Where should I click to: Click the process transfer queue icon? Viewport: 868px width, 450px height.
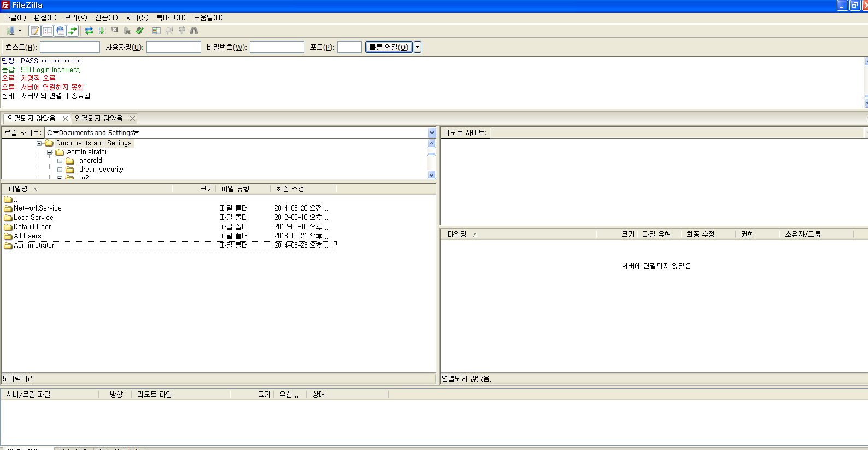coord(102,31)
